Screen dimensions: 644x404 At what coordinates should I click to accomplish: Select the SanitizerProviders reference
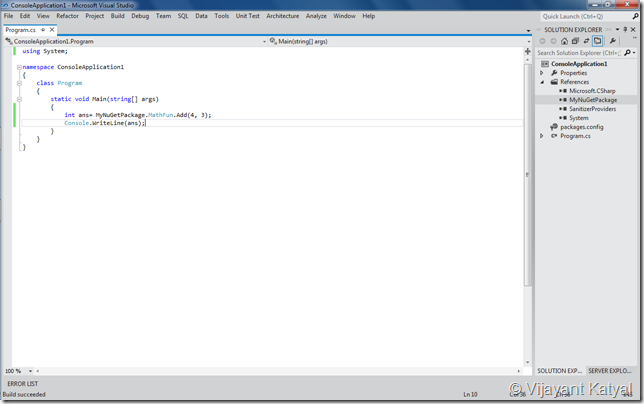(592, 109)
